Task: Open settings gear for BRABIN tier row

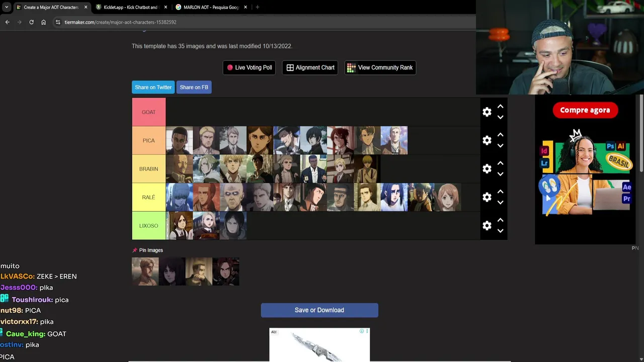Action: coord(487,169)
